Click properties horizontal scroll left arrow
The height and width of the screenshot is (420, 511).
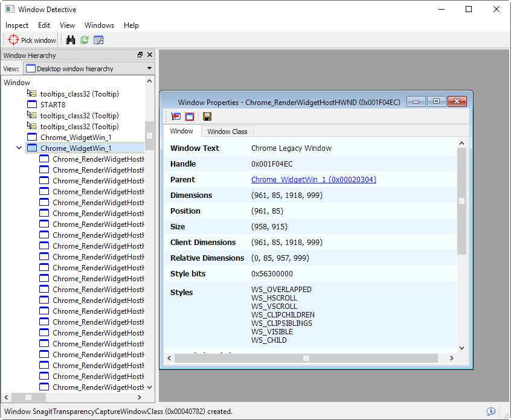click(x=169, y=358)
